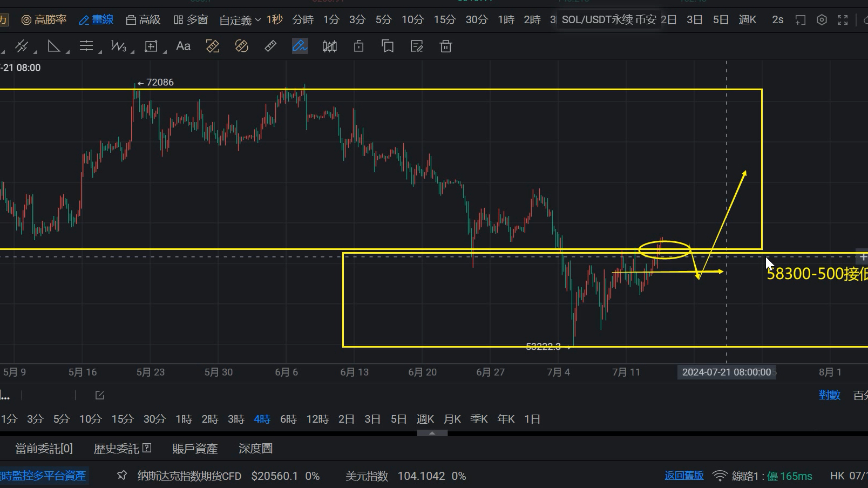Open the 當前委託[0] tab

[44, 449]
